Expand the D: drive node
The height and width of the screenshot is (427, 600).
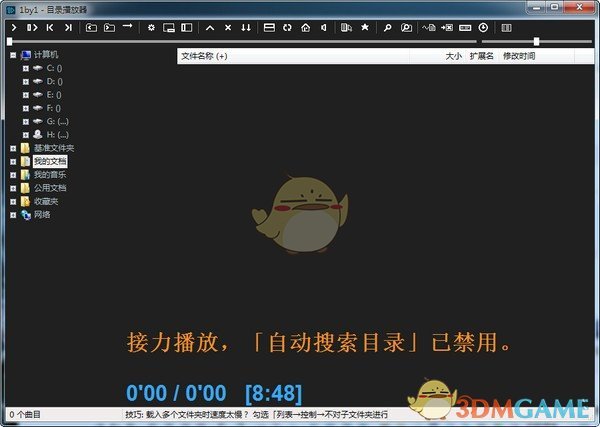pyautogui.click(x=26, y=82)
